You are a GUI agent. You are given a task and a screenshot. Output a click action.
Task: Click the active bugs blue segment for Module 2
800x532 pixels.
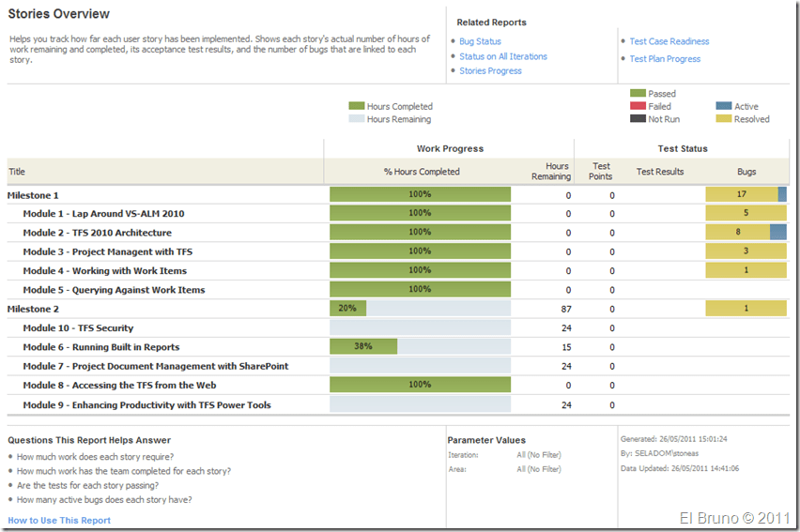(778, 232)
